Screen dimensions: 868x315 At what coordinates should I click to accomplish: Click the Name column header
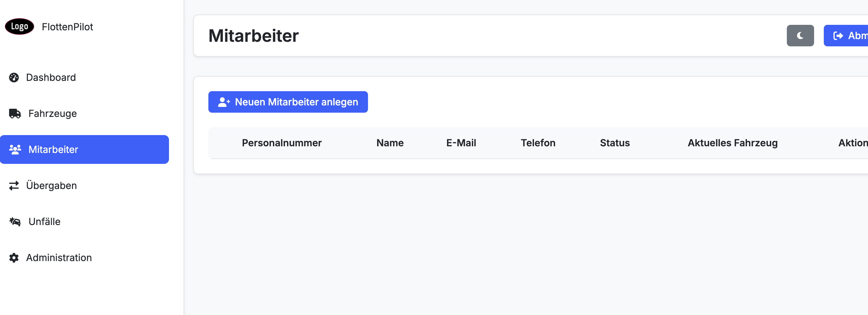click(x=389, y=143)
